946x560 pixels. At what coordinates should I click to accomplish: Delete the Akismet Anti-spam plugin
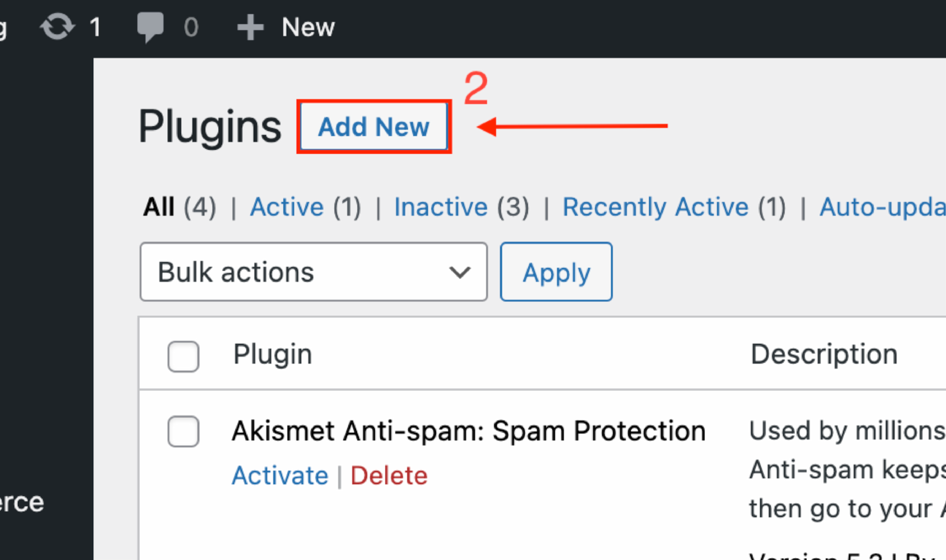[388, 475]
